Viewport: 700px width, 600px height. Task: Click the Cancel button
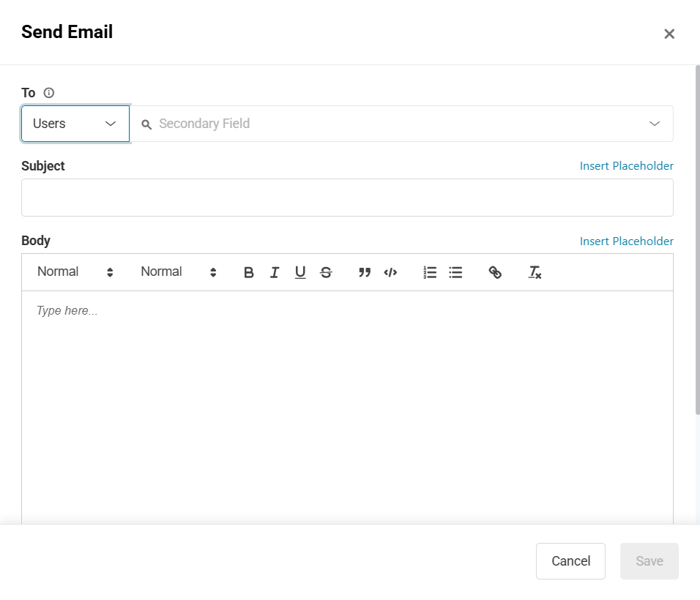click(x=570, y=561)
